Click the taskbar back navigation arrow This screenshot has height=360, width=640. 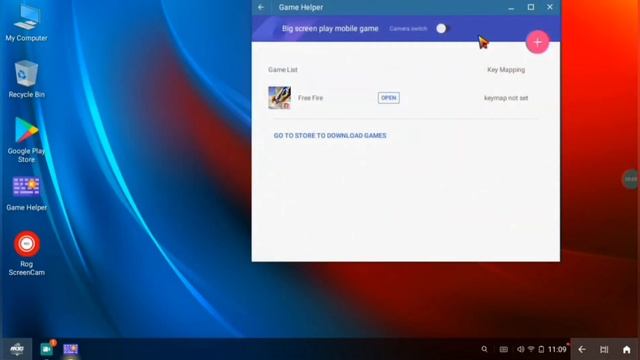[582, 349]
